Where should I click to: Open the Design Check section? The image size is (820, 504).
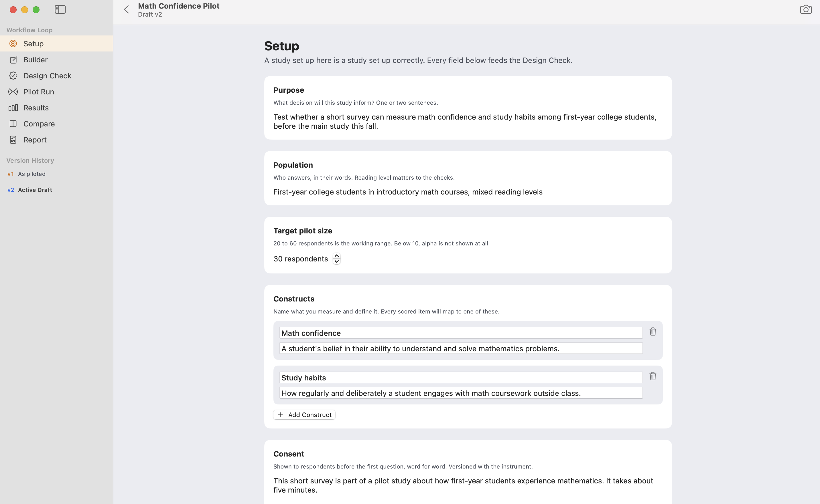(56, 76)
